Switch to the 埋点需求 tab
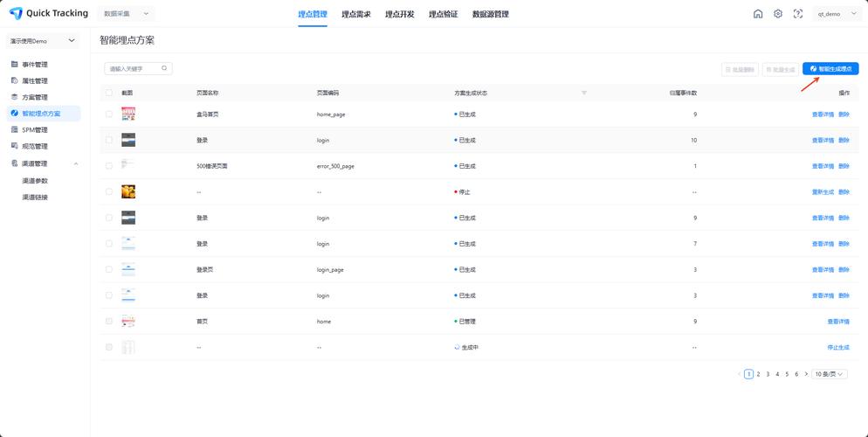This screenshot has height=437, width=868. point(356,14)
